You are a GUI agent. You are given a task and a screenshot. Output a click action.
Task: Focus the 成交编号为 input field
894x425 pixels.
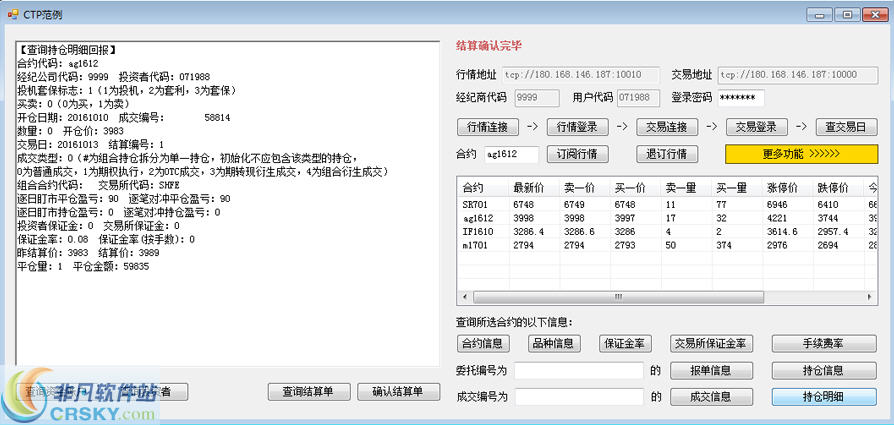579,397
